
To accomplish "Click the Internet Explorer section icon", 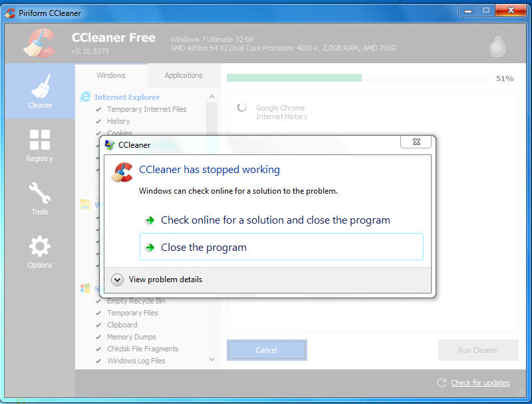I will 85,97.
